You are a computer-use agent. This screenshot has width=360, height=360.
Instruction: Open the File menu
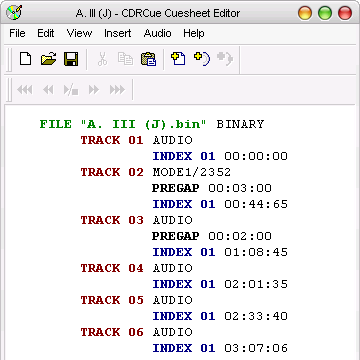(17, 33)
